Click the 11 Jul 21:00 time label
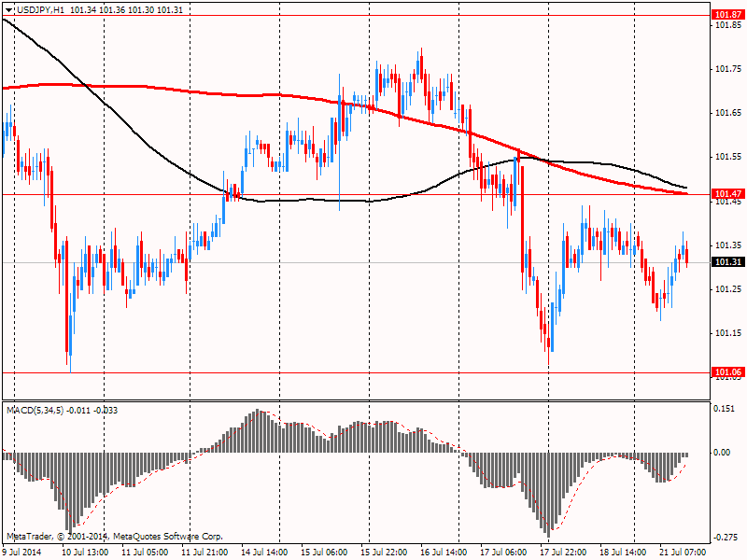This screenshot has height=560, width=747. coord(204,553)
